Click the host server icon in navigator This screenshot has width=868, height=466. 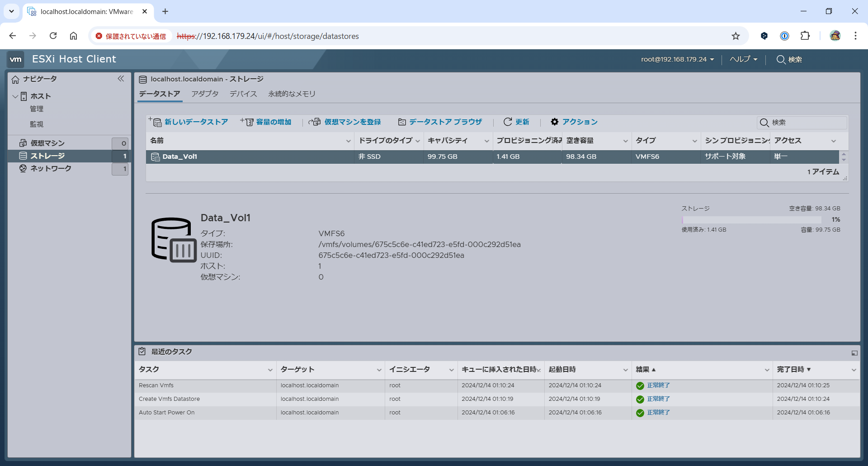(24, 96)
